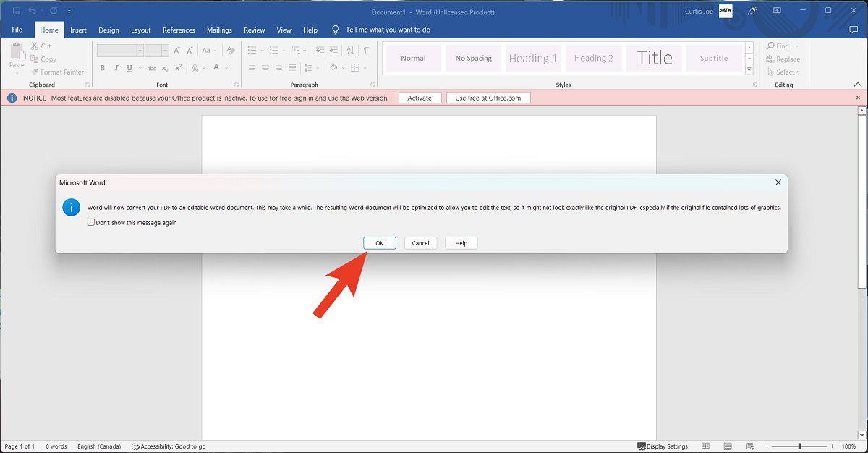Open the Layout ribbon tab
Image resolution: width=868 pixels, height=453 pixels.
pos(141,30)
